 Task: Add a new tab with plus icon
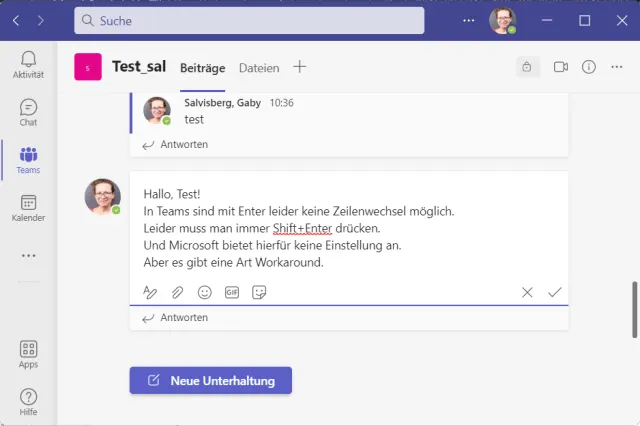[x=300, y=67]
